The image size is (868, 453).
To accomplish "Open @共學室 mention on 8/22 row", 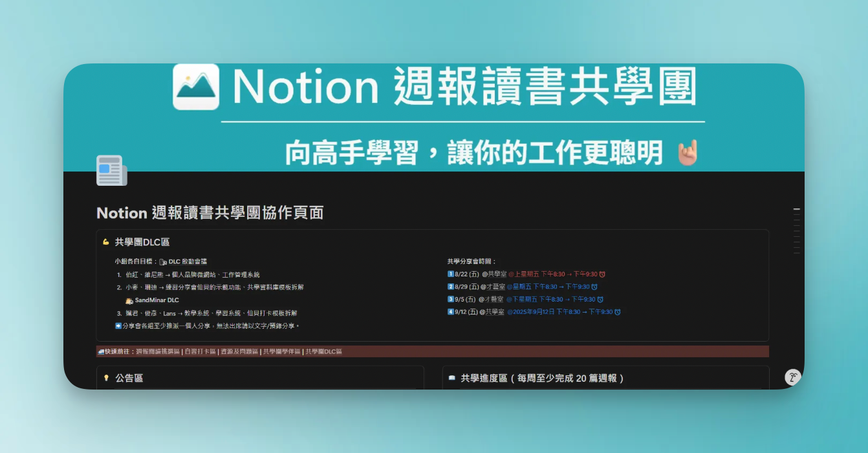I will tap(494, 274).
